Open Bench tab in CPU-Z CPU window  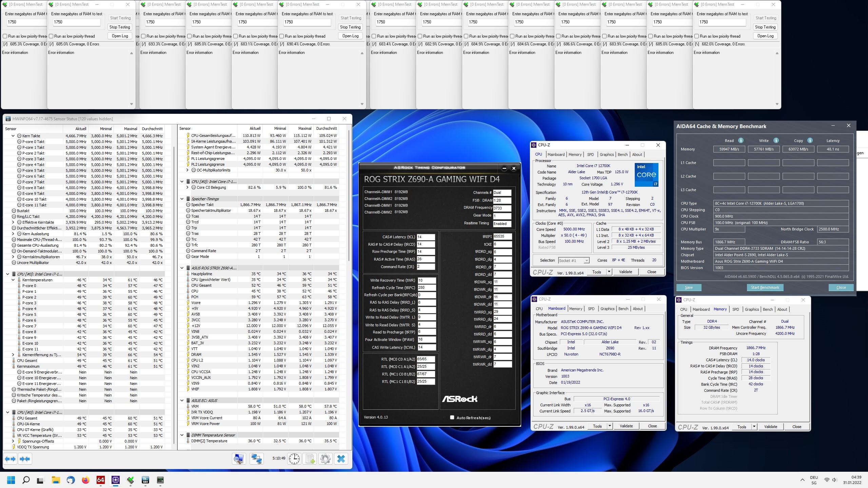[x=623, y=155]
